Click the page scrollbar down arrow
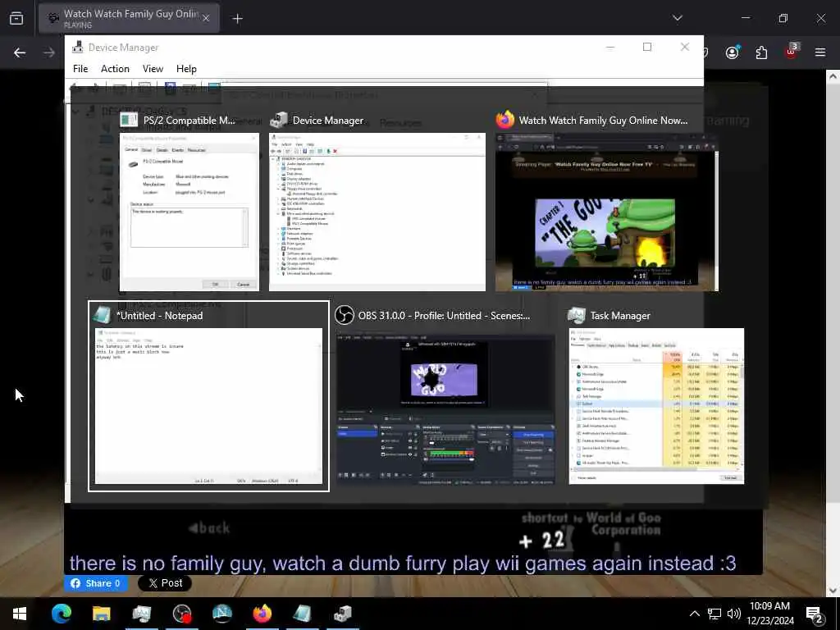The height and width of the screenshot is (630, 840). coord(833,591)
